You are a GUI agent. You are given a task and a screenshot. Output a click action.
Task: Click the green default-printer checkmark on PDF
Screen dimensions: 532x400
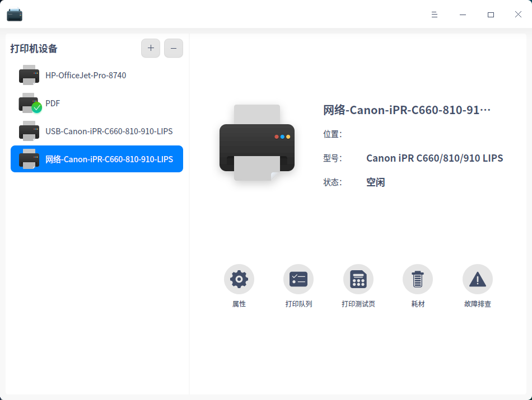click(x=36, y=109)
